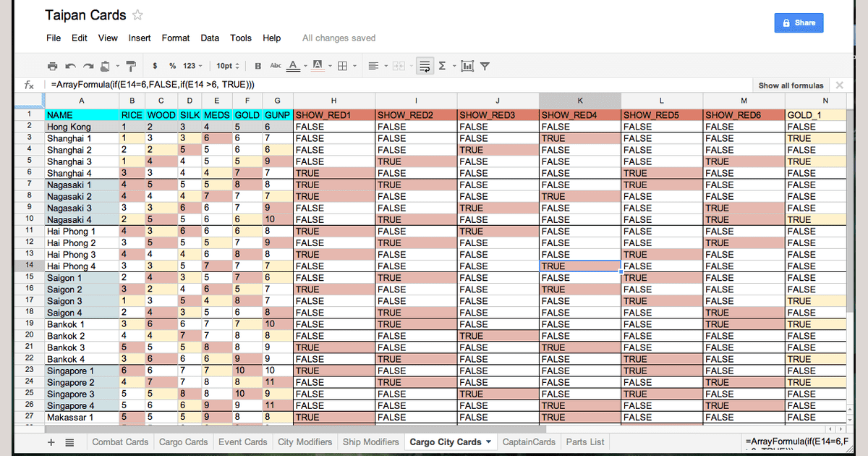
Task: Add a new sheet with plus icon
Action: click(x=51, y=442)
